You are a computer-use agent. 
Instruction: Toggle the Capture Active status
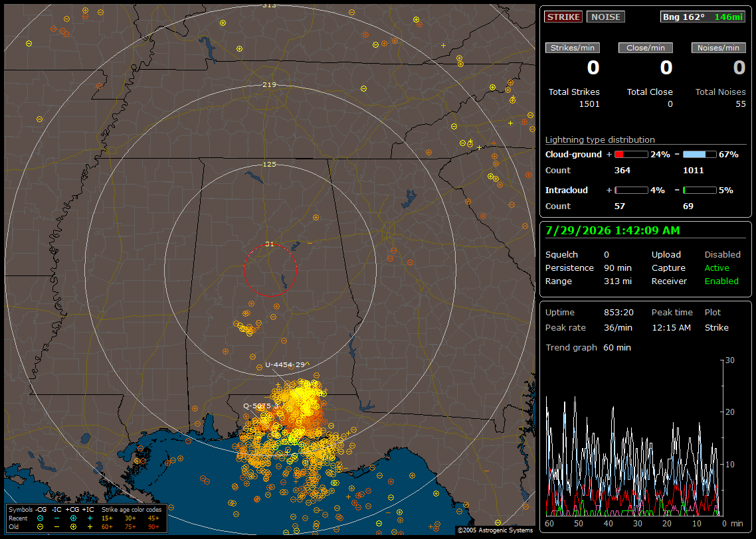point(716,268)
